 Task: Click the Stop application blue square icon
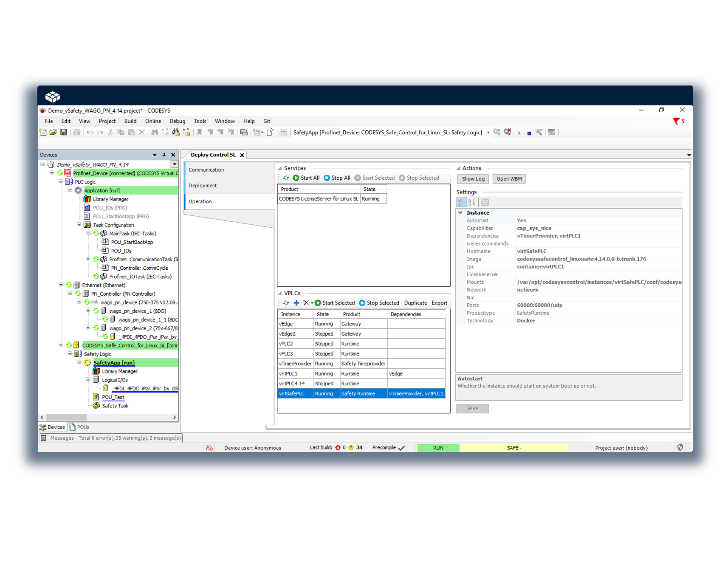529,133
